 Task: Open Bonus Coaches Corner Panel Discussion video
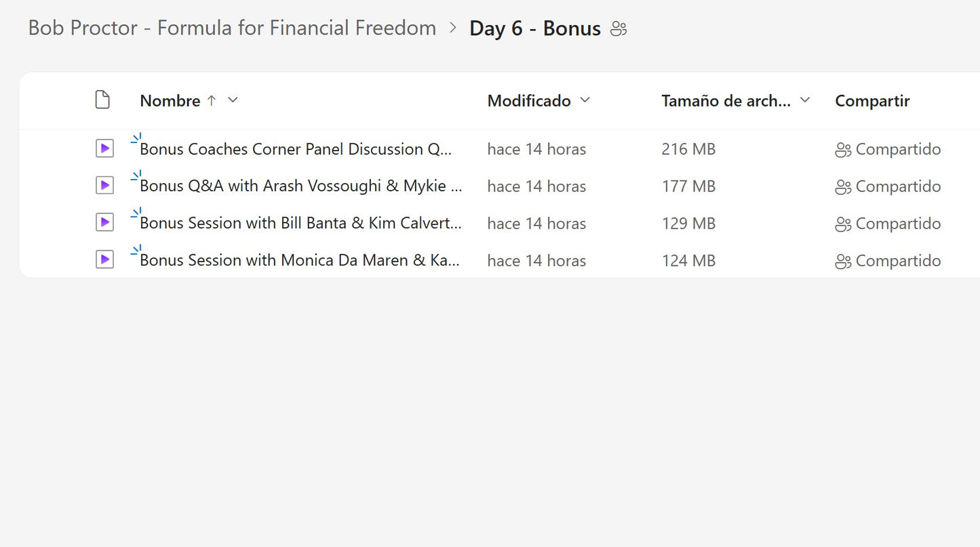coord(295,149)
